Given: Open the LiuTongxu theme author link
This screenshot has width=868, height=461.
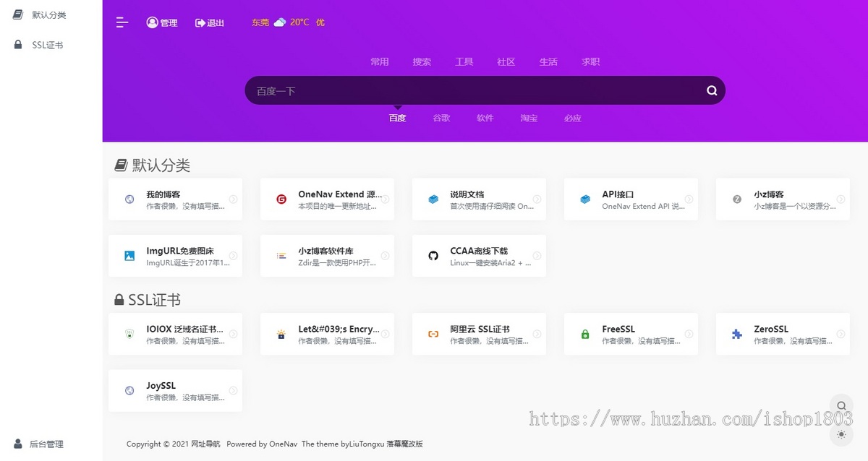Looking at the screenshot, I should tap(367, 444).
